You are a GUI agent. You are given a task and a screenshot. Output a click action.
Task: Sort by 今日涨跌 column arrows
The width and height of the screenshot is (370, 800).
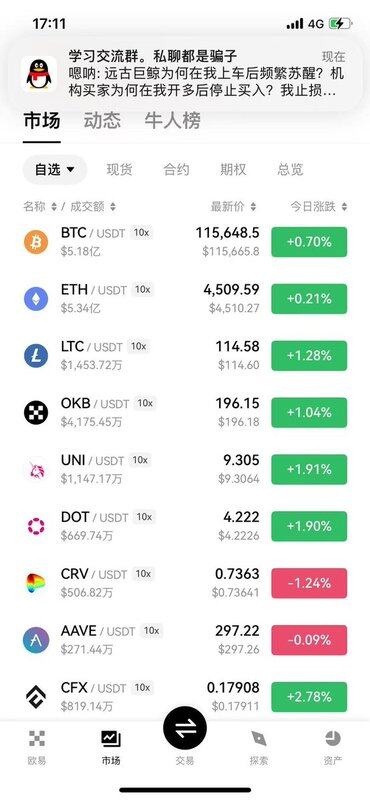click(344, 207)
